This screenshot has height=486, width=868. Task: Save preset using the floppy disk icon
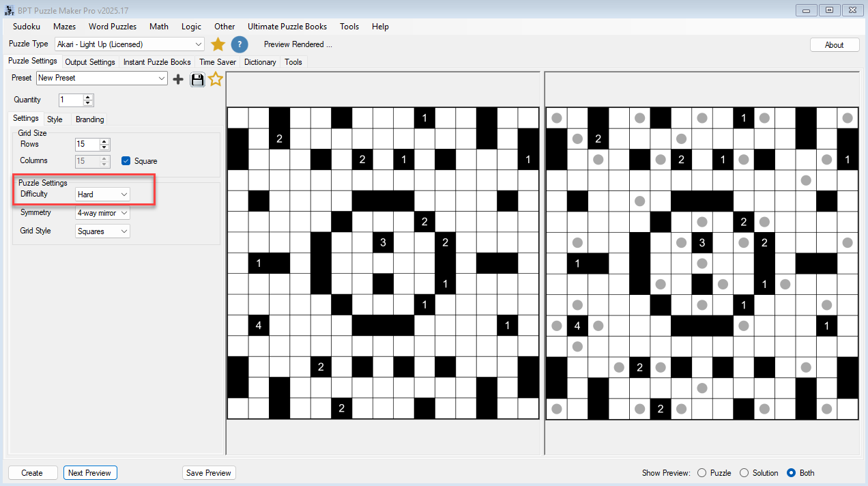pos(197,79)
